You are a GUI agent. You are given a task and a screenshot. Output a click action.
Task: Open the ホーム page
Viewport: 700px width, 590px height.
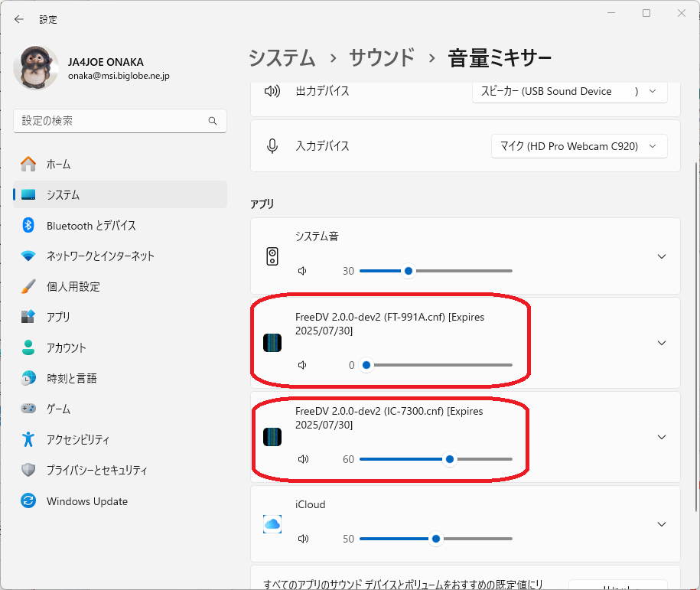120,164
